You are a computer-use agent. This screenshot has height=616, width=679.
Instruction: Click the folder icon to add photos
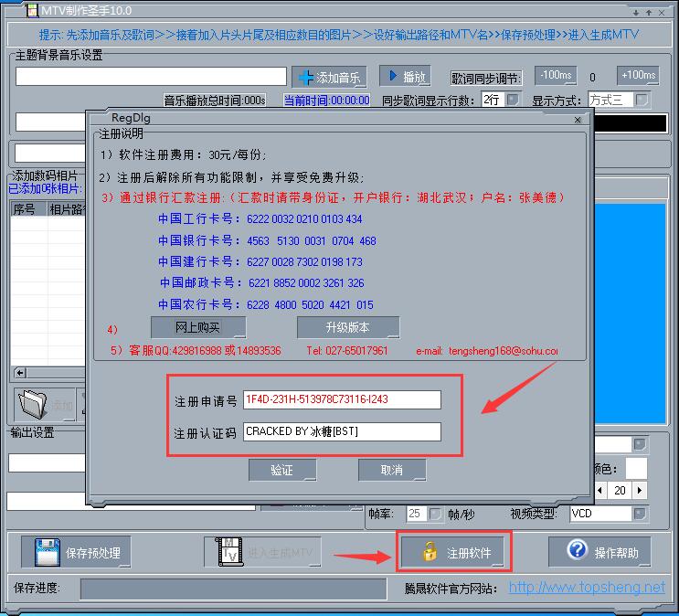pyautogui.click(x=33, y=404)
